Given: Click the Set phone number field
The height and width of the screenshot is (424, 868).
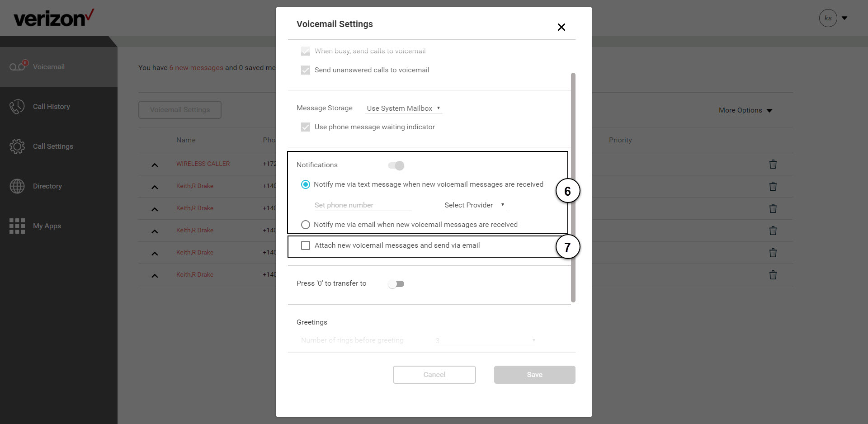Looking at the screenshot, I should [x=363, y=205].
